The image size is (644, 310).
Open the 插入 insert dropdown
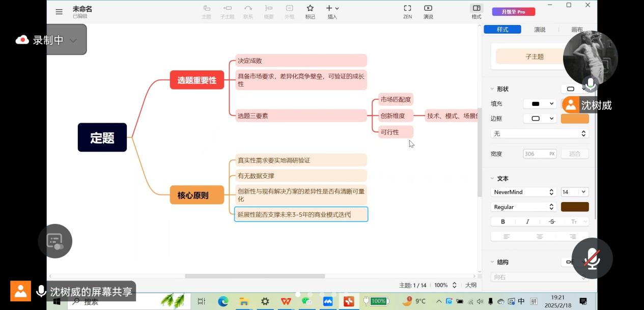click(x=332, y=11)
